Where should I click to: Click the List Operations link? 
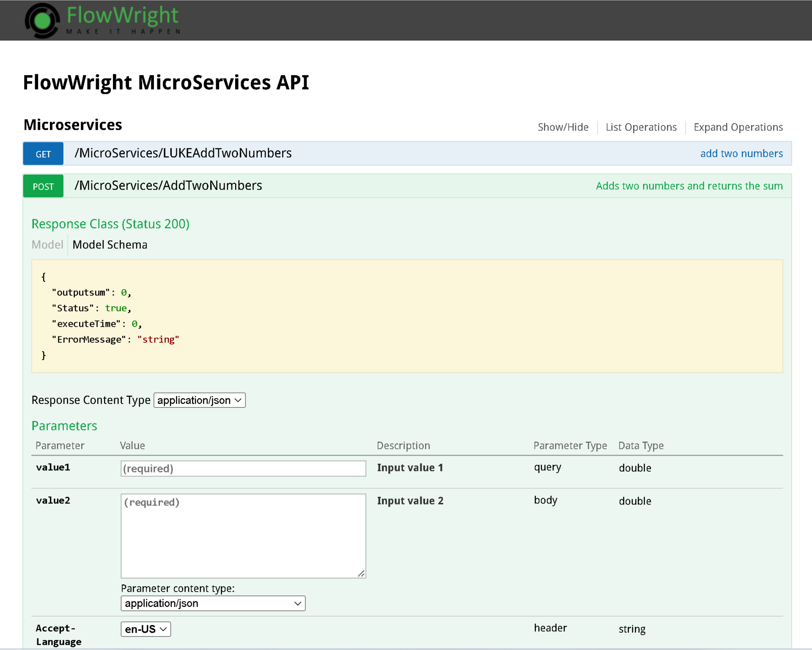point(641,127)
